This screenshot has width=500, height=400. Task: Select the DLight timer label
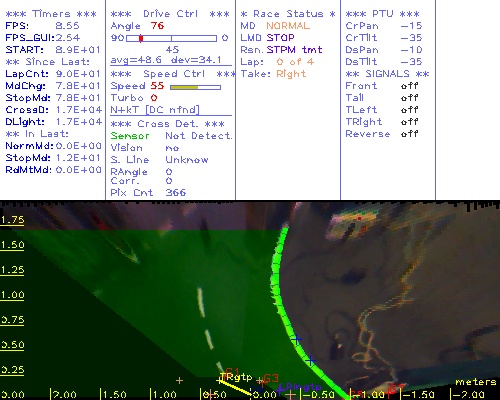(25, 122)
